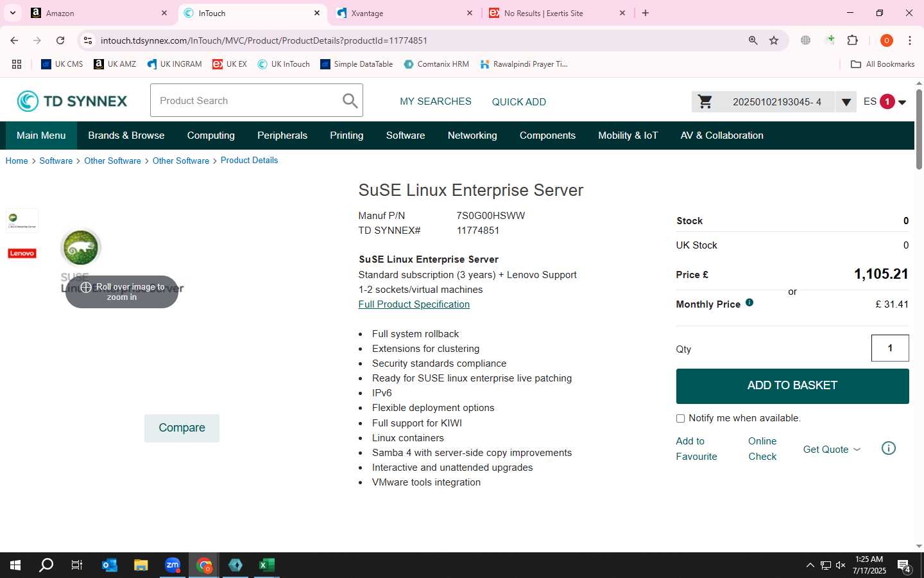Open the Chrome extensions puzzle icon
The width and height of the screenshot is (924, 578).
pyautogui.click(x=852, y=40)
